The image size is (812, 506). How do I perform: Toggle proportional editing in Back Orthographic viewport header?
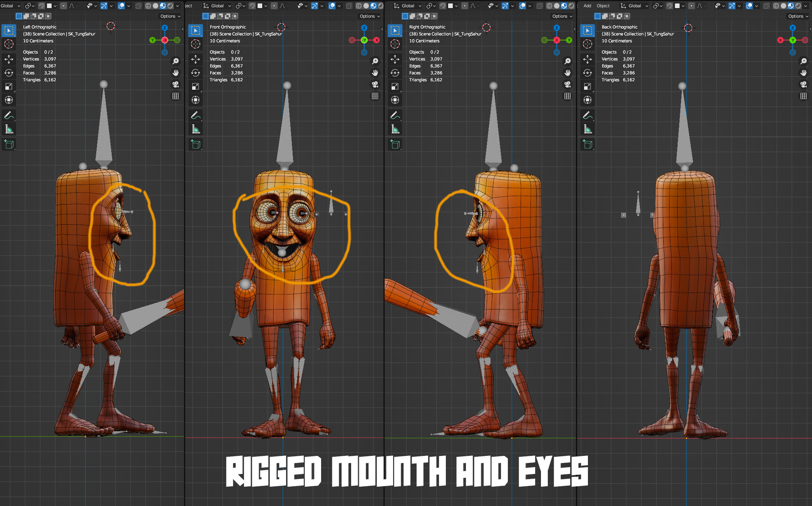point(691,6)
